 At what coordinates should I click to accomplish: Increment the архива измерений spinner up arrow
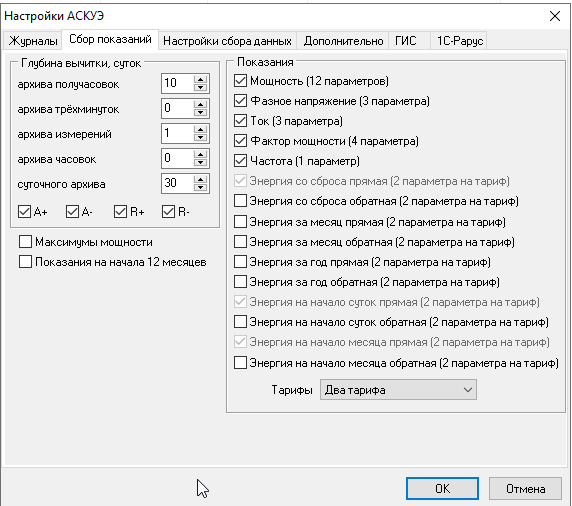200,129
